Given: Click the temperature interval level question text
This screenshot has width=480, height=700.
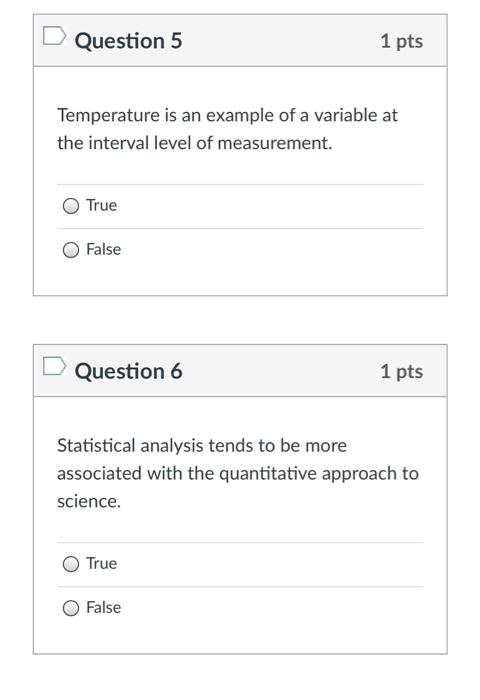Looking at the screenshot, I should point(227,129).
